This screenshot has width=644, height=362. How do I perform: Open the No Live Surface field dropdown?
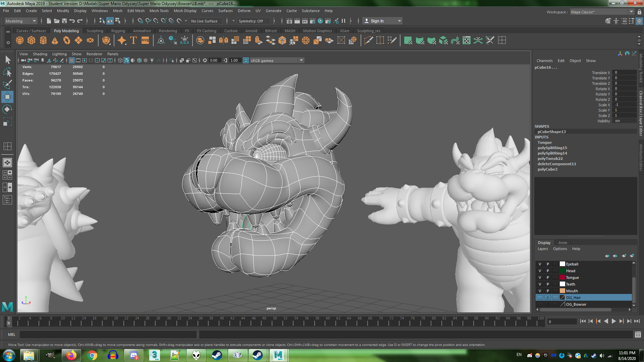point(206,21)
